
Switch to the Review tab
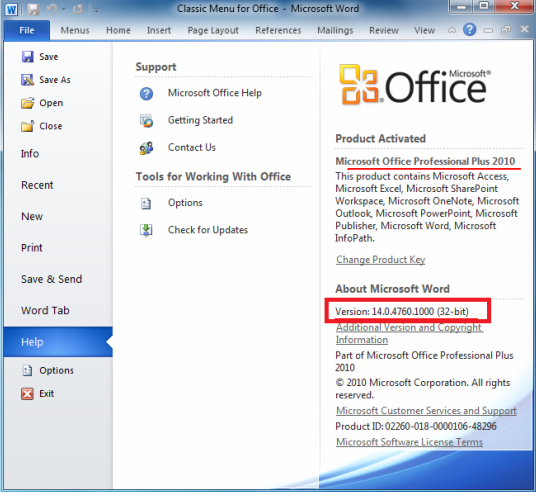pos(384,30)
